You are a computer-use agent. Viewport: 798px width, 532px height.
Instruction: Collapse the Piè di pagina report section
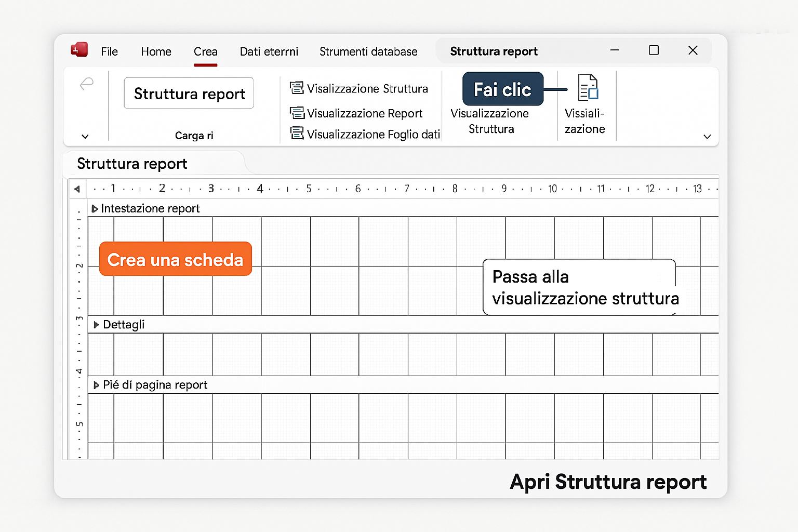coord(96,385)
